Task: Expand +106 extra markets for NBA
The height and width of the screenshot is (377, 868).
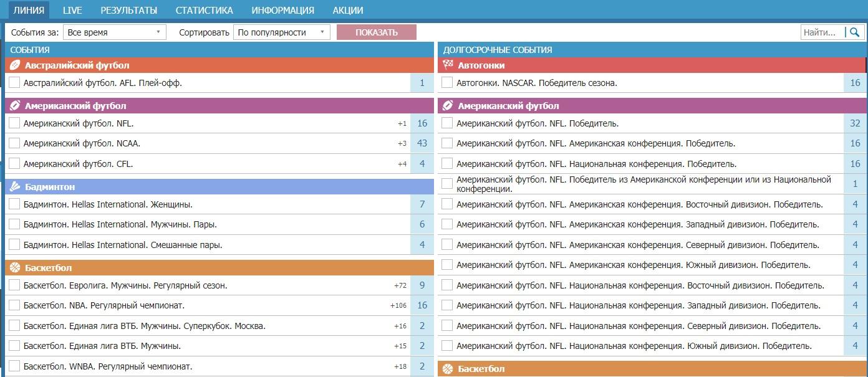Action: (x=398, y=306)
